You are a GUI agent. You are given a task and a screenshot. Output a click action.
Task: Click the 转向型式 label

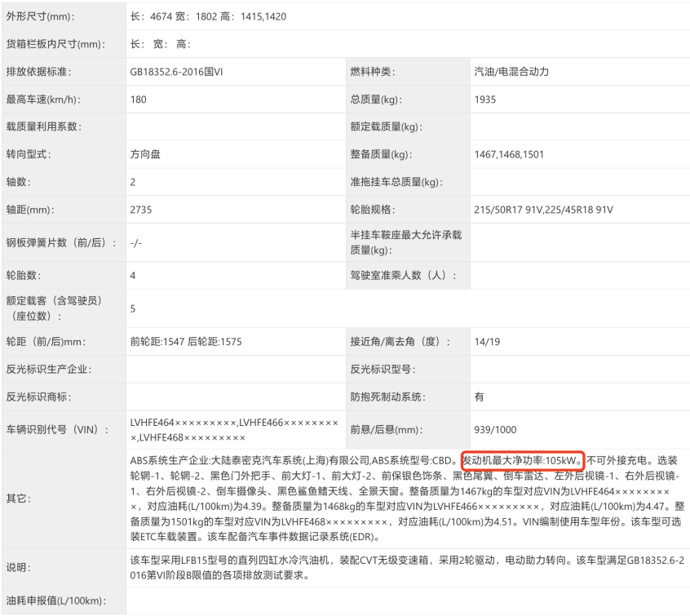(29, 154)
